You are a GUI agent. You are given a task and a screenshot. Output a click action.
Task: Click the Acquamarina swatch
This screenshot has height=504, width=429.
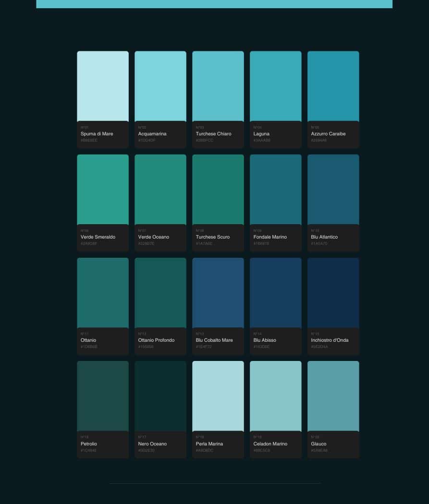(x=160, y=86)
